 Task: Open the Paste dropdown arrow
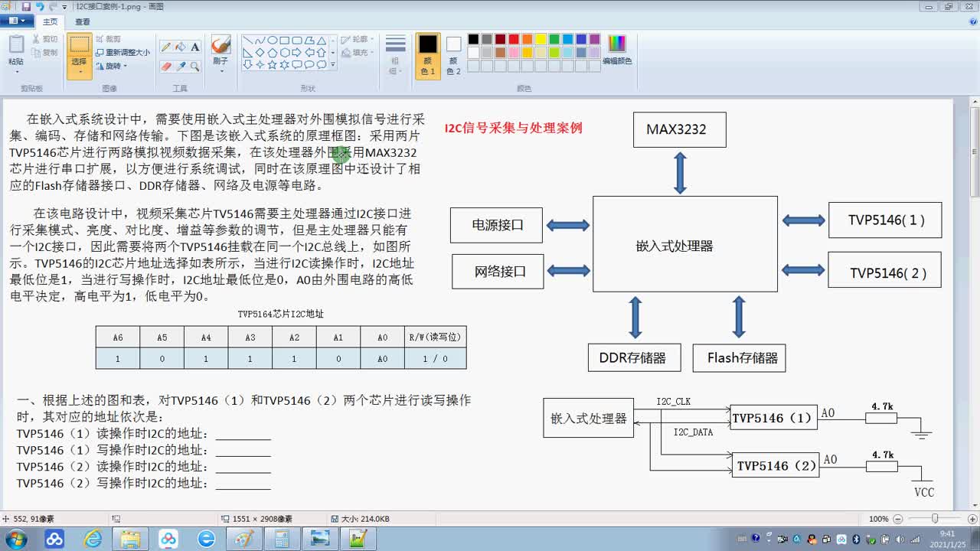[16, 70]
